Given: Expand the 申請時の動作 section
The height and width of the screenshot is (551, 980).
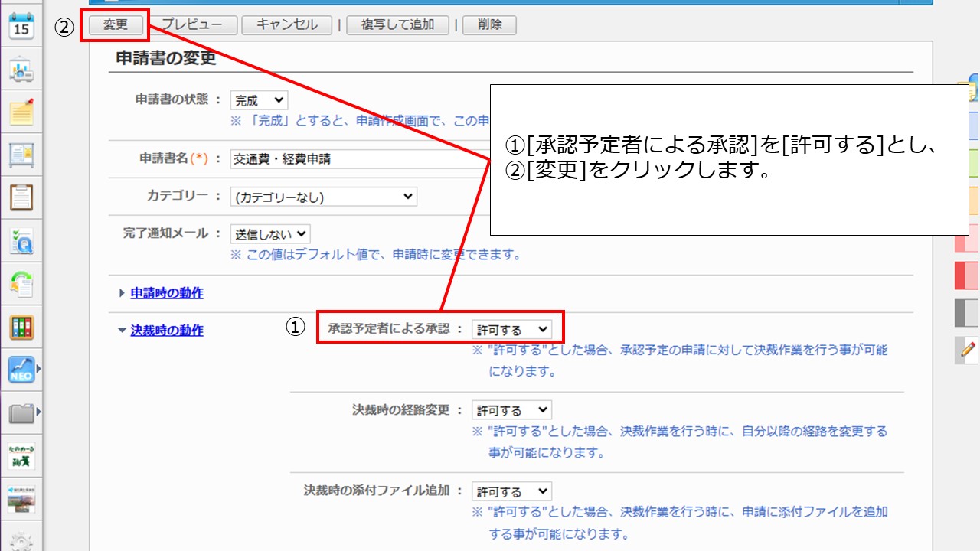Looking at the screenshot, I should coord(166,293).
